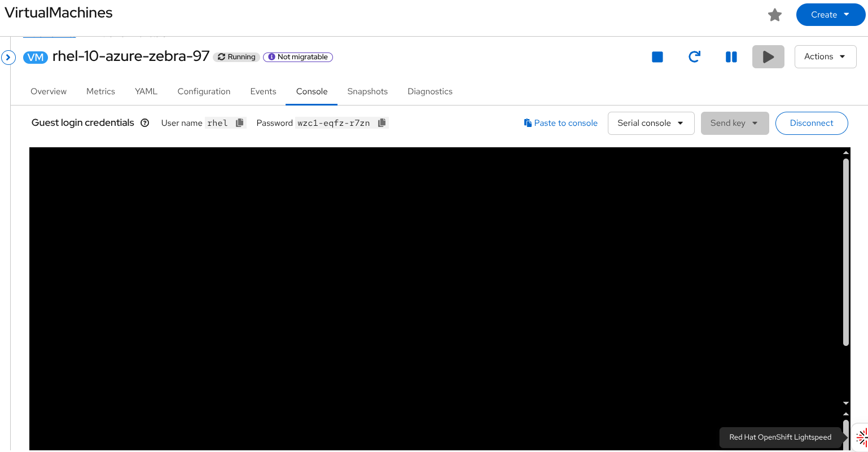The height and width of the screenshot is (452, 868).
Task: Switch to the Metrics tab
Action: (x=100, y=91)
